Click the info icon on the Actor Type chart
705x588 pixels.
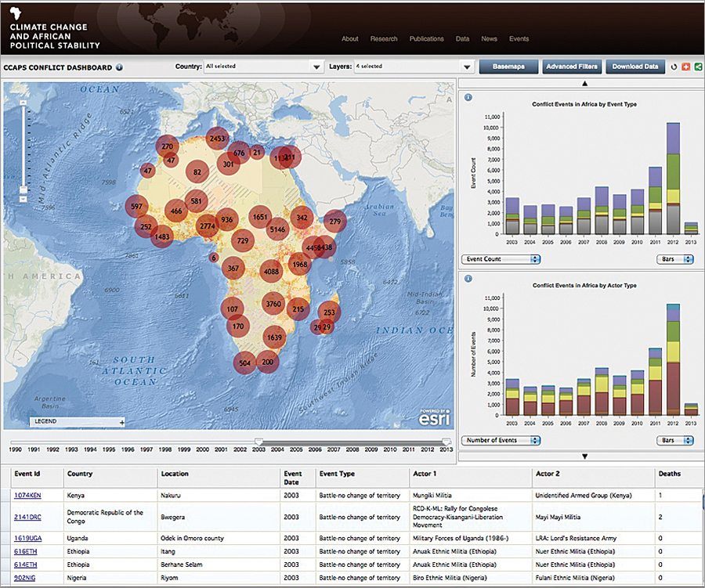tap(468, 277)
